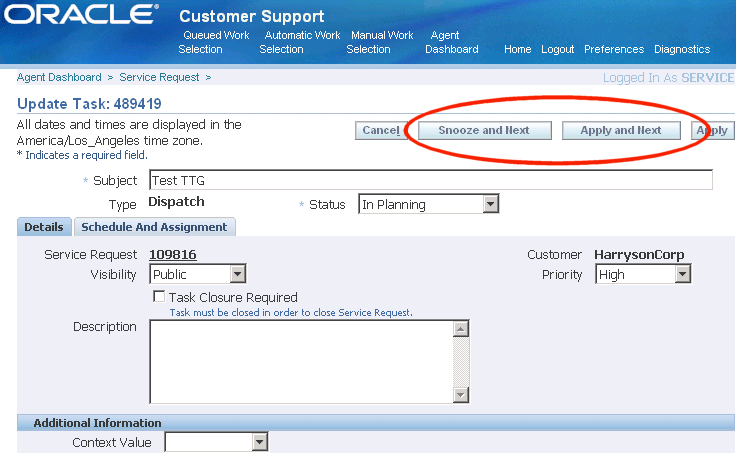736x453 pixels.
Task: Toggle Task Closure Required checkbox
Action: click(x=160, y=297)
